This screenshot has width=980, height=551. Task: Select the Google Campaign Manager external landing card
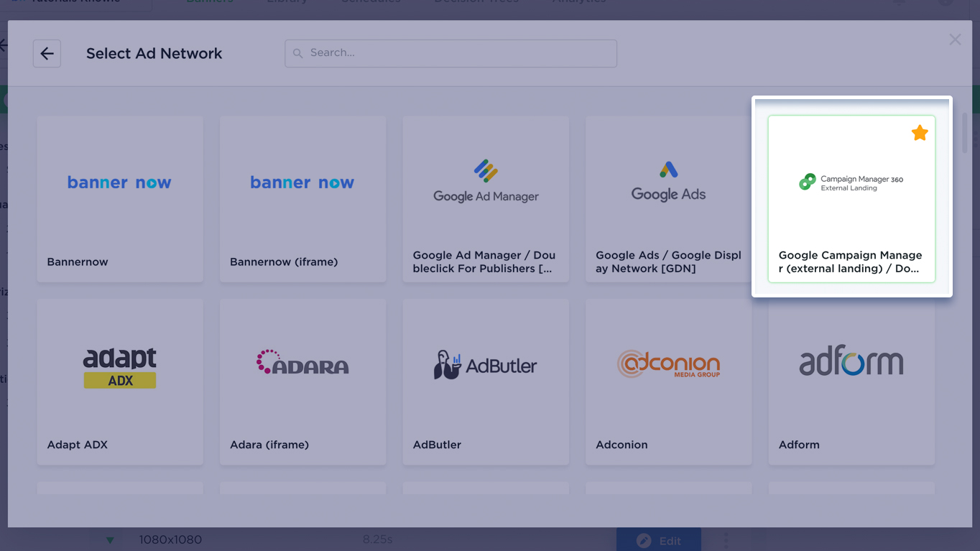(x=851, y=199)
